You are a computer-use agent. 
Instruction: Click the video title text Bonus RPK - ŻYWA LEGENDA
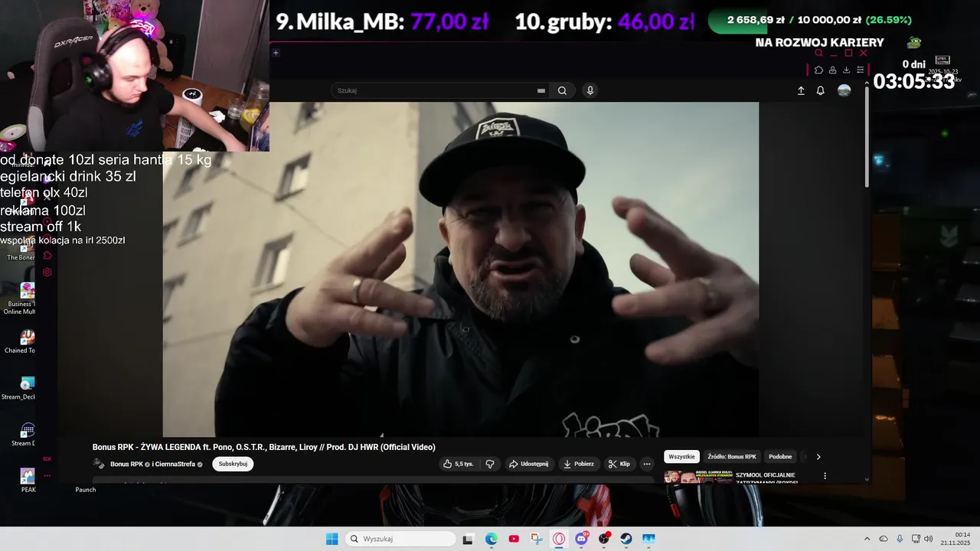(x=263, y=447)
